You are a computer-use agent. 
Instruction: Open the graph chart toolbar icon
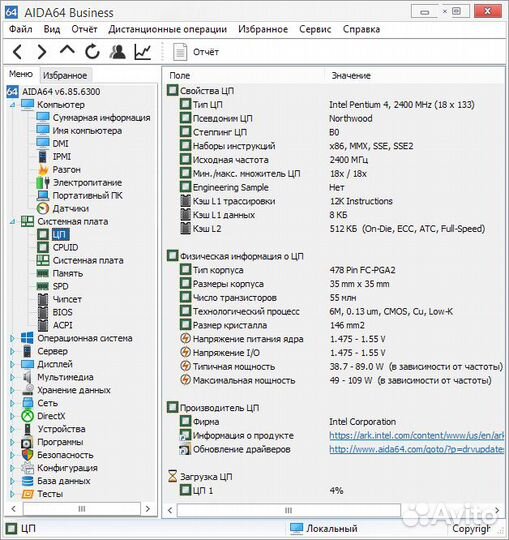click(143, 52)
